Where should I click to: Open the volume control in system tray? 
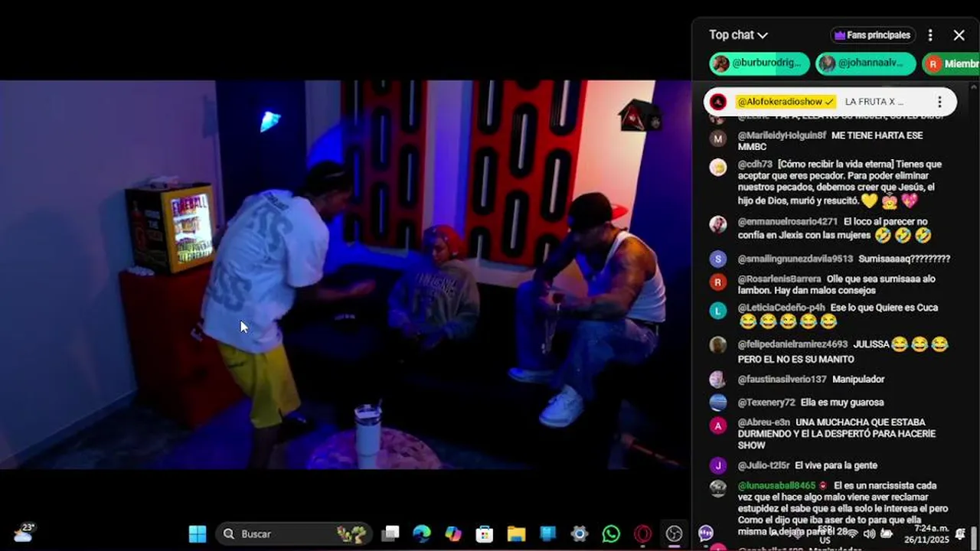click(x=870, y=533)
